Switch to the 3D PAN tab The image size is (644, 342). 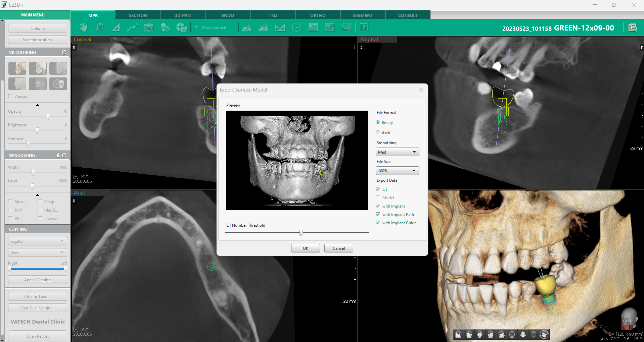tap(183, 15)
